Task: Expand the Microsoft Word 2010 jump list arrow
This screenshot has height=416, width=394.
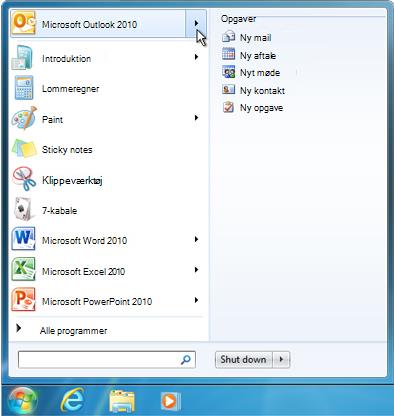Action: coord(196,239)
